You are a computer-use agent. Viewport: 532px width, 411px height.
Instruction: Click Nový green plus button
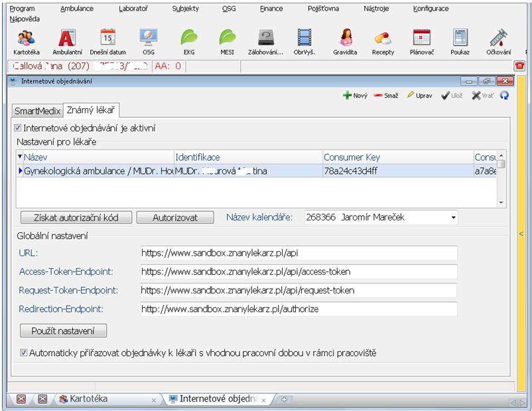(x=355, y=96)
